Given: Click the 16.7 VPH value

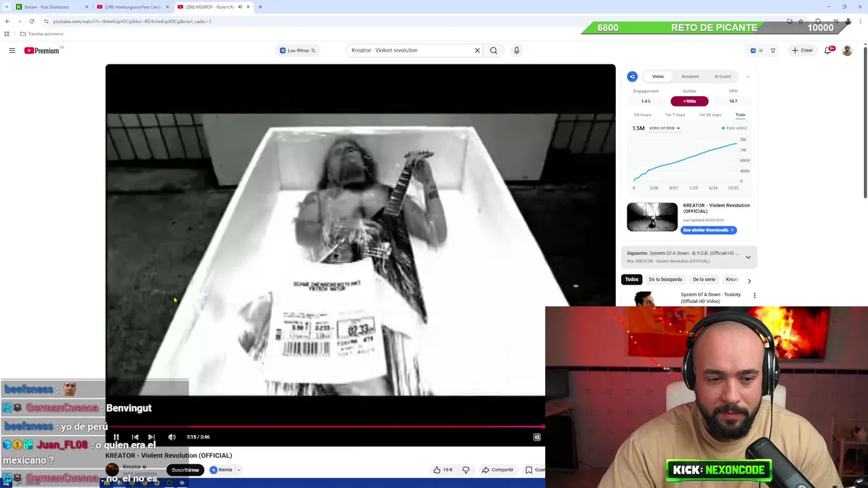Looking at the screenshot, I should 733,102.
